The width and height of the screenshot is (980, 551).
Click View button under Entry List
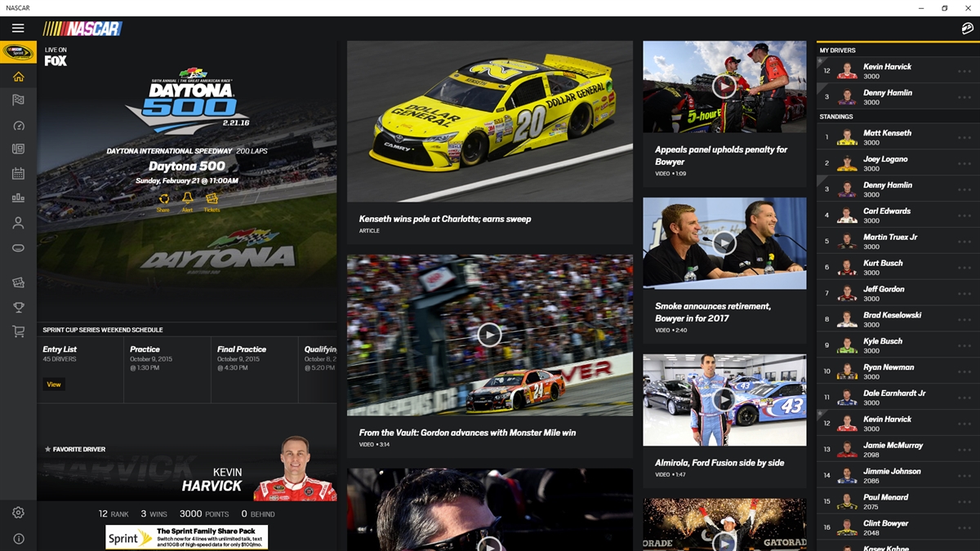54,384
